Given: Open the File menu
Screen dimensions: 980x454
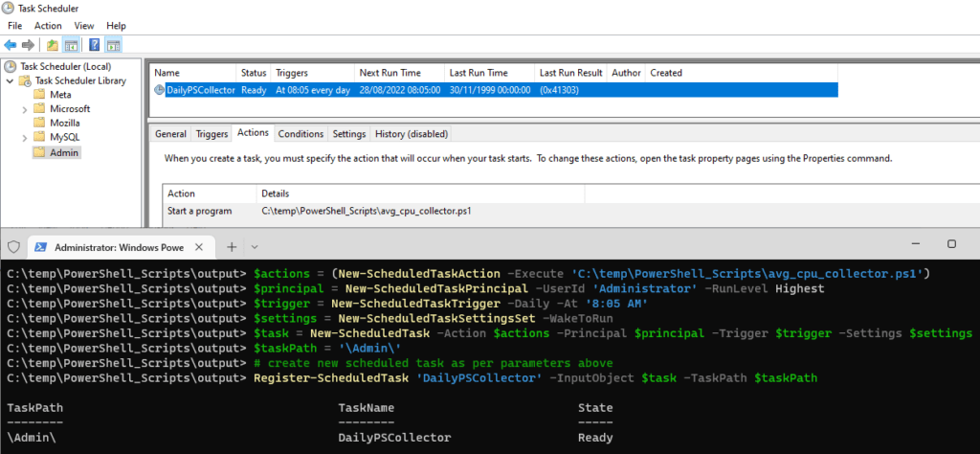Looking at the screenshot, I should pos(15,26).
